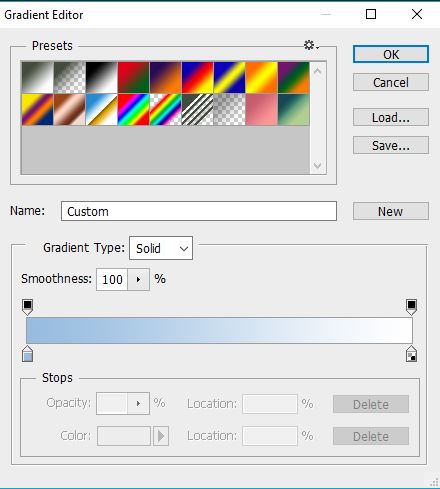The height and width of the screenshot is (489, 440).
Task: Choose the transparent stripes gradient preset
Action: [197, 109]
